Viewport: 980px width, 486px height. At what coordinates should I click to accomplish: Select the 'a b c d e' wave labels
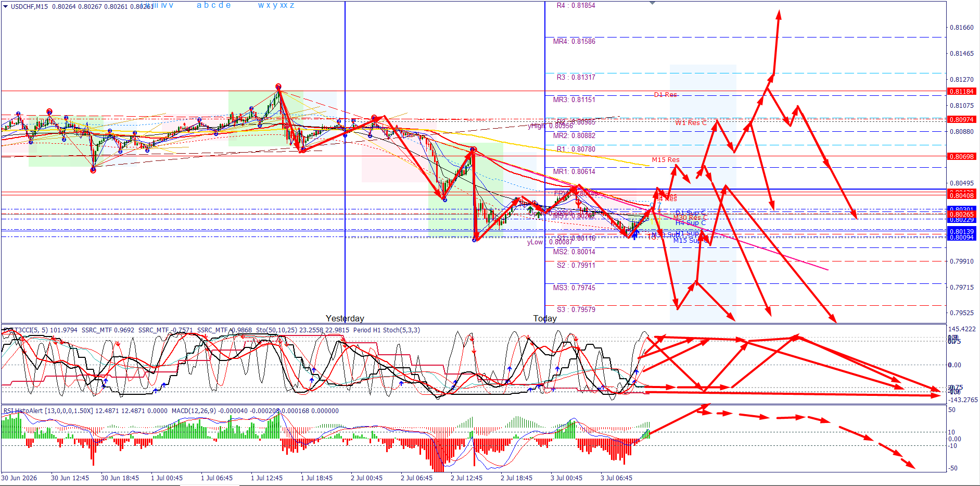click(x=213, y=5)
